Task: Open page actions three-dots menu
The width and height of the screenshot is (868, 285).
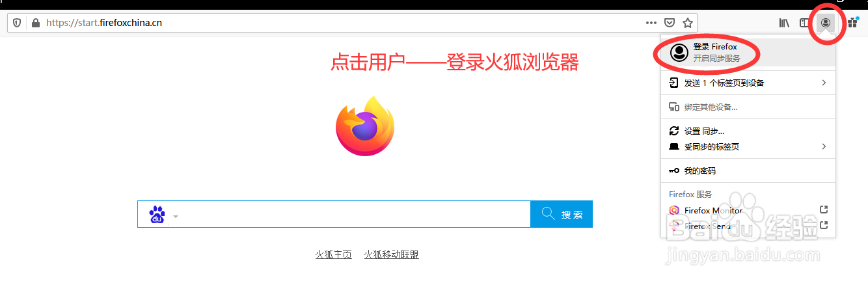Action: [651, 23]
